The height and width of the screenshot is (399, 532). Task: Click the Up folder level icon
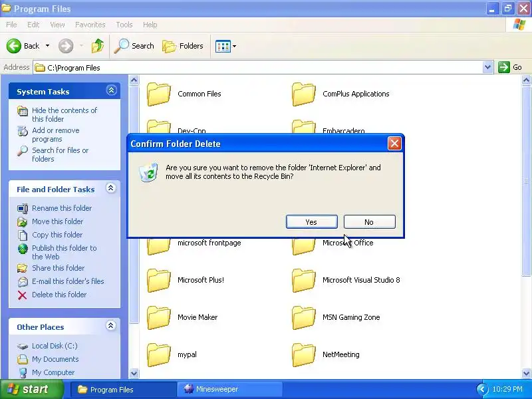[x=97, y=46]
